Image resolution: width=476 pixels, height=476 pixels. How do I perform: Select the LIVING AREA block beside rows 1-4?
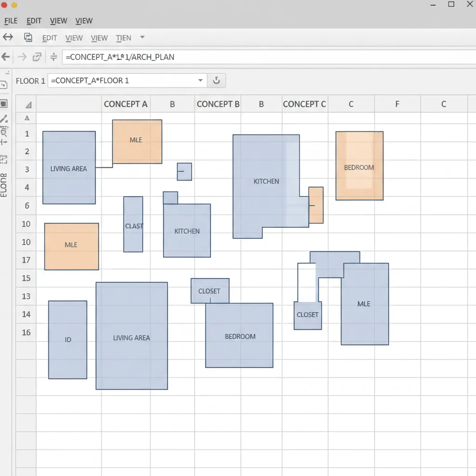click(x=69, y=167)
